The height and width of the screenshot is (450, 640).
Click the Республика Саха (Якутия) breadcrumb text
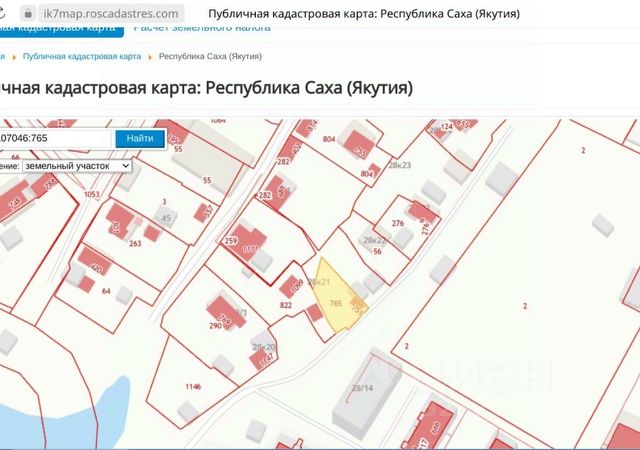pos(210,56)
